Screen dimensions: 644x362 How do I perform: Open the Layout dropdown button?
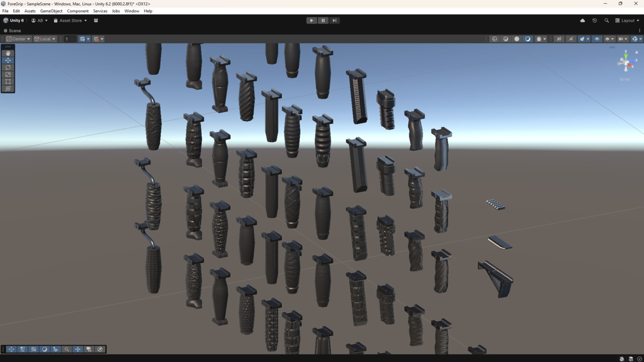tap(627, 20)
